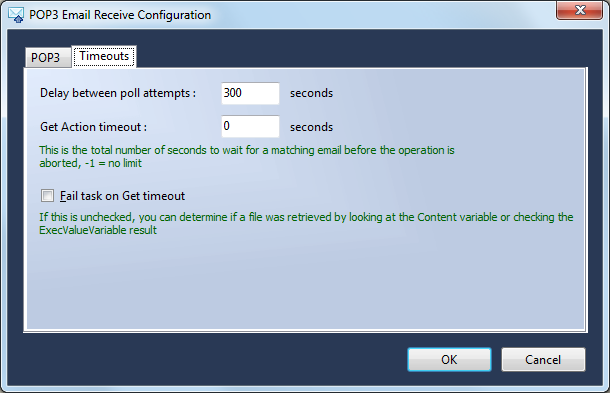
Task: Click the green hint mentioning -1 = no limit
Action: [x=247, y=156]
